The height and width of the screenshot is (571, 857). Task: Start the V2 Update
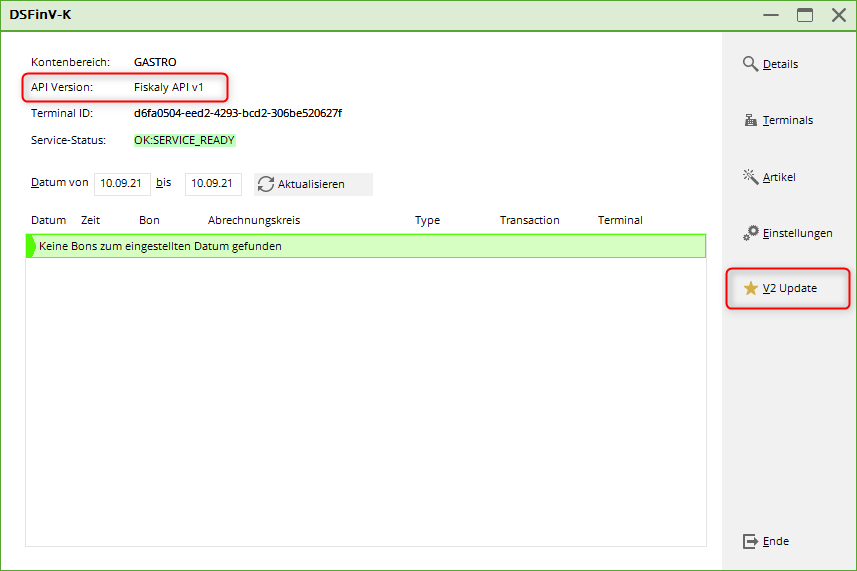click(790, 289)
